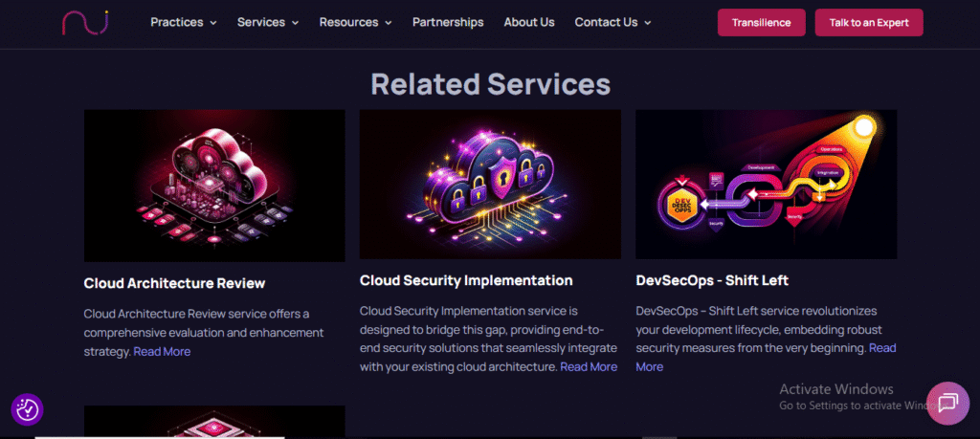Open the chat widget icon
Screen dimensions: 980x439
[x=947, y=403]
